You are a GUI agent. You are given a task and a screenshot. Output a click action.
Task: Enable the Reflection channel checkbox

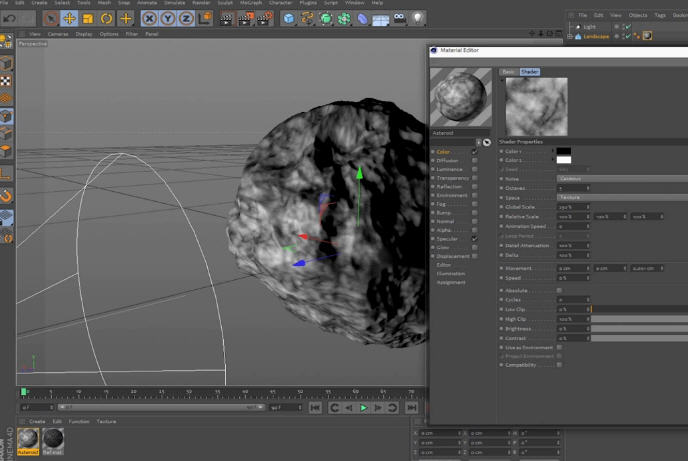[474, 186]
